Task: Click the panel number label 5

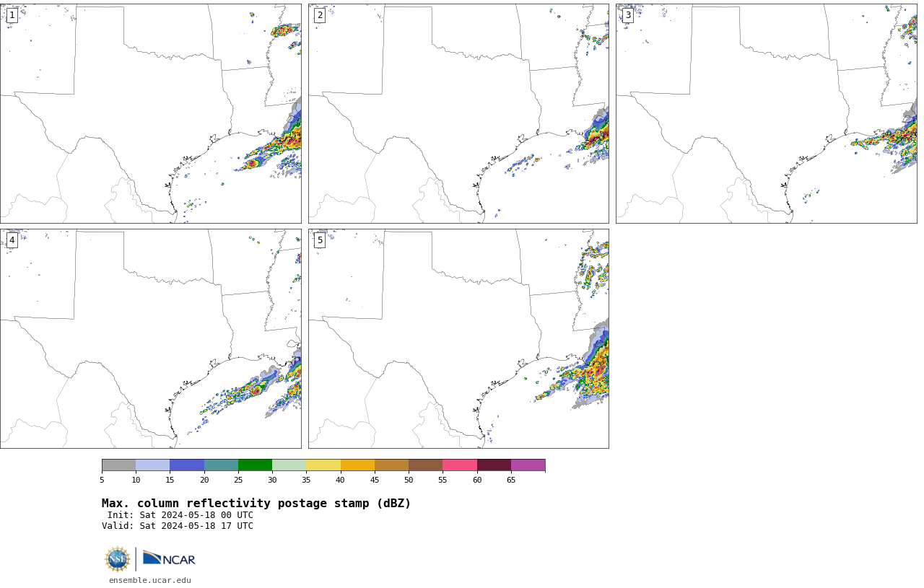Action: [320, 240]
